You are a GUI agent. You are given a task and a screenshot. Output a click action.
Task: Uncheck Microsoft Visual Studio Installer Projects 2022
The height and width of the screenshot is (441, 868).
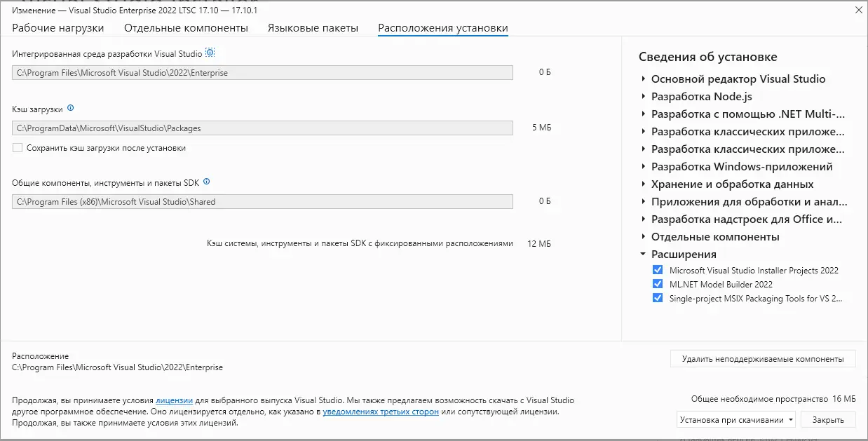pyautogui.click(x=657, y=270)
